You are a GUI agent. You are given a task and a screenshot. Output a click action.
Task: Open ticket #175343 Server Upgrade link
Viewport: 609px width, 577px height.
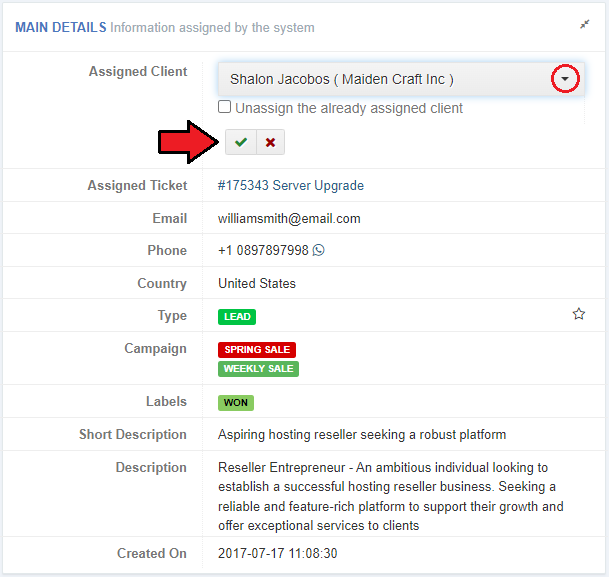click(x=291, y=185)
